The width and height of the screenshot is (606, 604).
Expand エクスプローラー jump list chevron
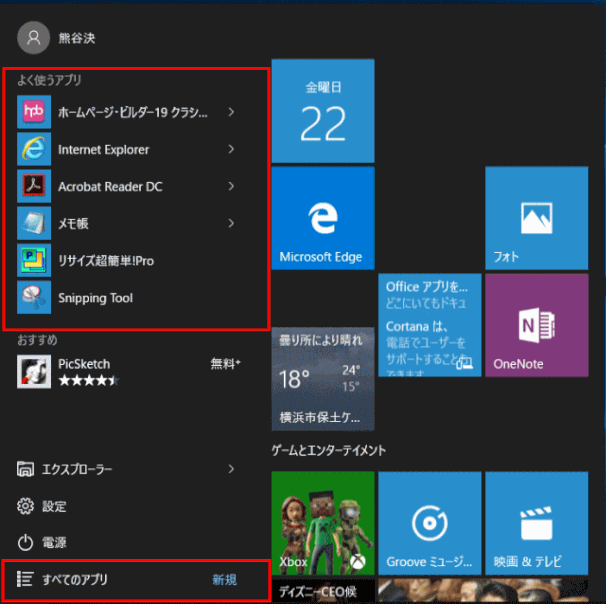pos(231,469)
